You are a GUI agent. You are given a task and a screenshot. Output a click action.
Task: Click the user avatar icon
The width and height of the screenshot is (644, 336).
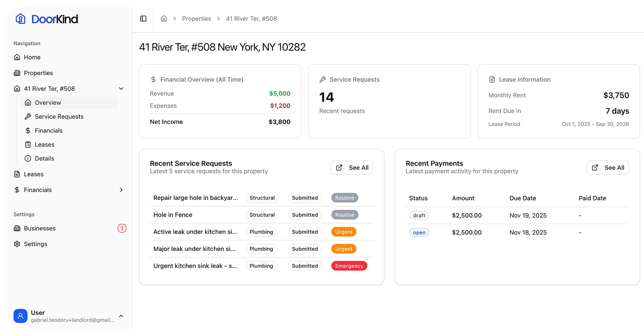click(x=20, y=316)
